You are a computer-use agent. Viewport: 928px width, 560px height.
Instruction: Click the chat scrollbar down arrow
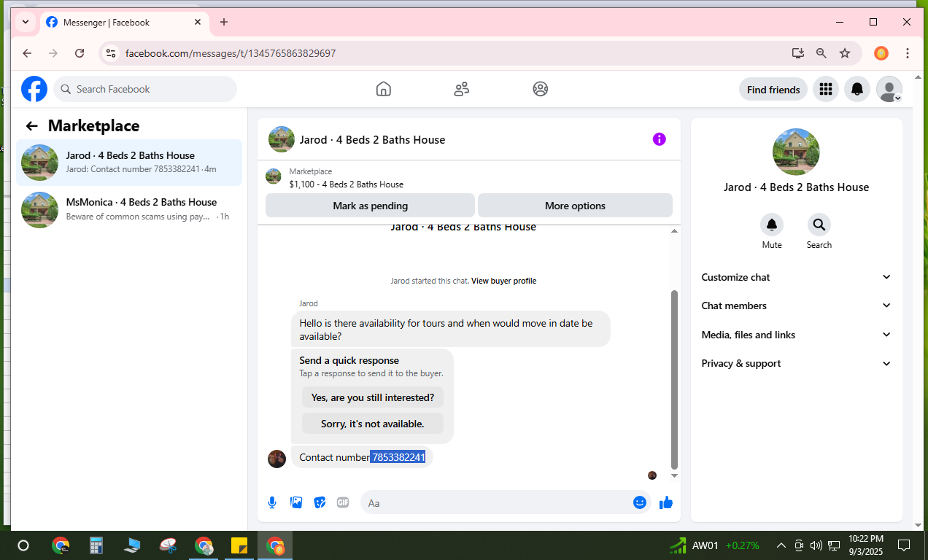pyautogui.click(x=674, y=475)
